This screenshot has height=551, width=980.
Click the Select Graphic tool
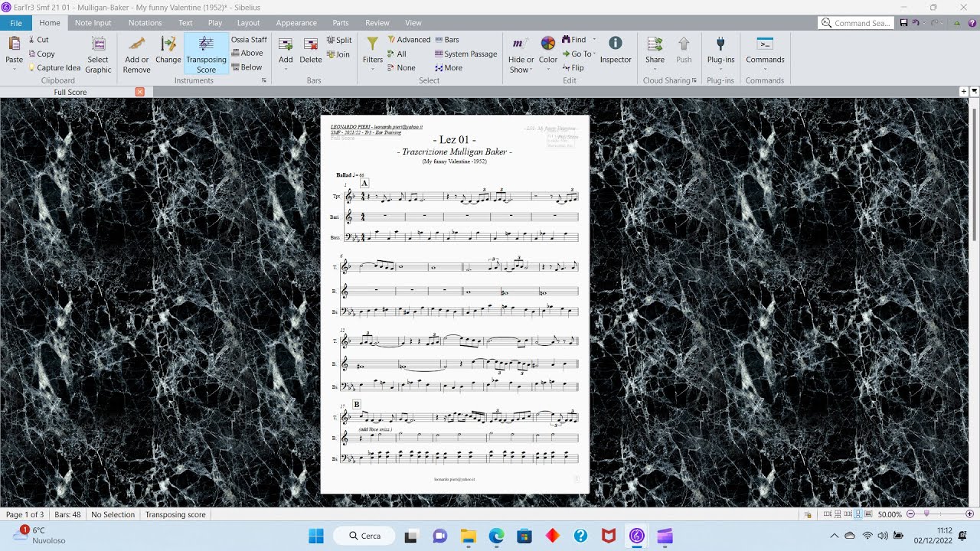pos(98,54)
